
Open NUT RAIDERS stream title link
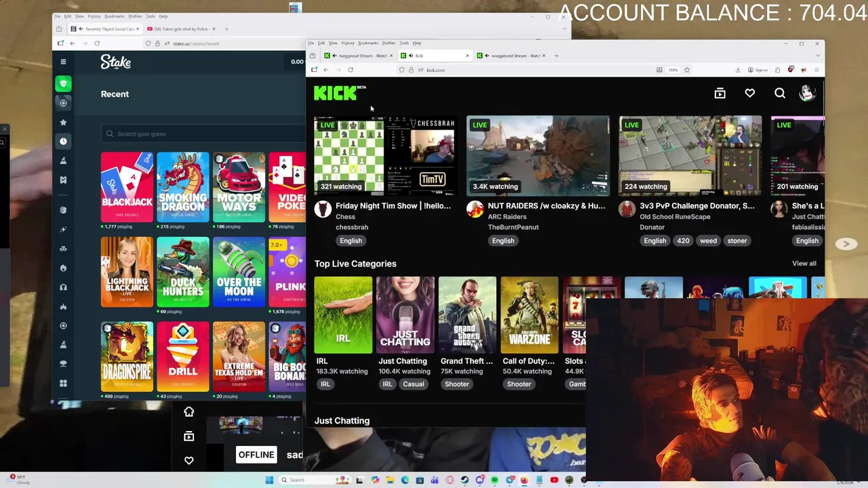pos(547,206)
